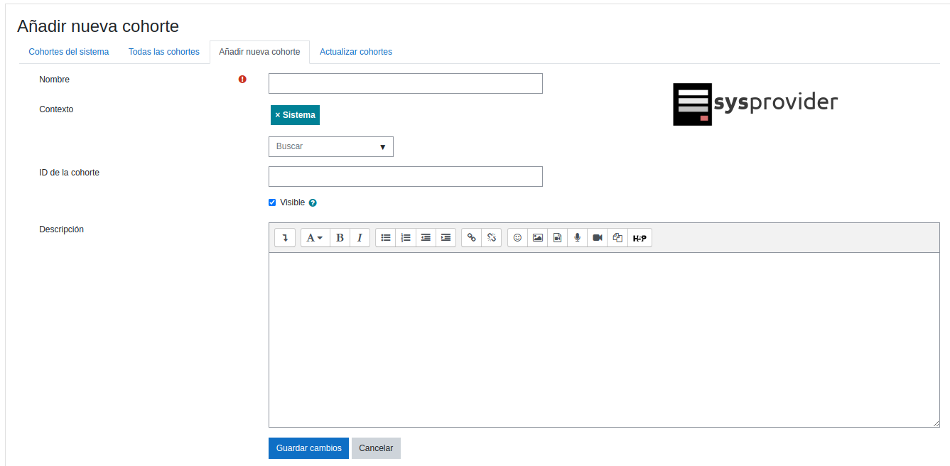Click the record audio microphone icon
The width and height of the screenshot is (950, 466).
pyautogui.click(x=577, y=238)
